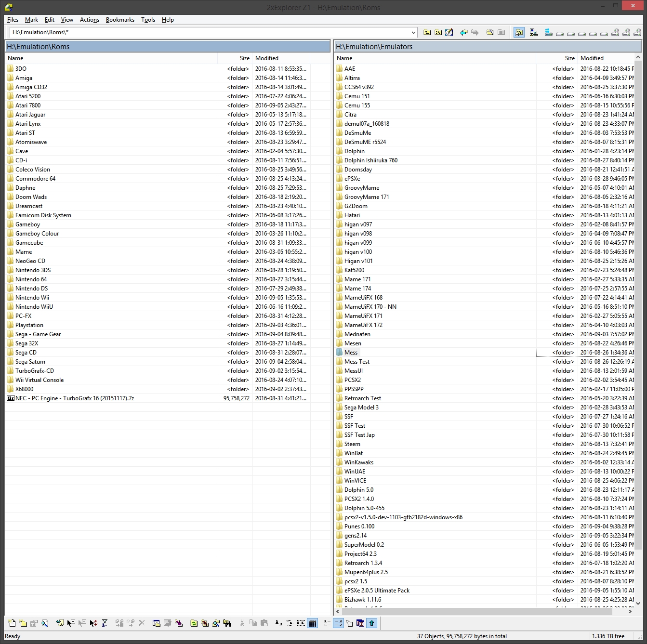The height and width of the screenshot is (644, 647).
Task: Select the Atari Jaguar folder
Action: (30, 115)
